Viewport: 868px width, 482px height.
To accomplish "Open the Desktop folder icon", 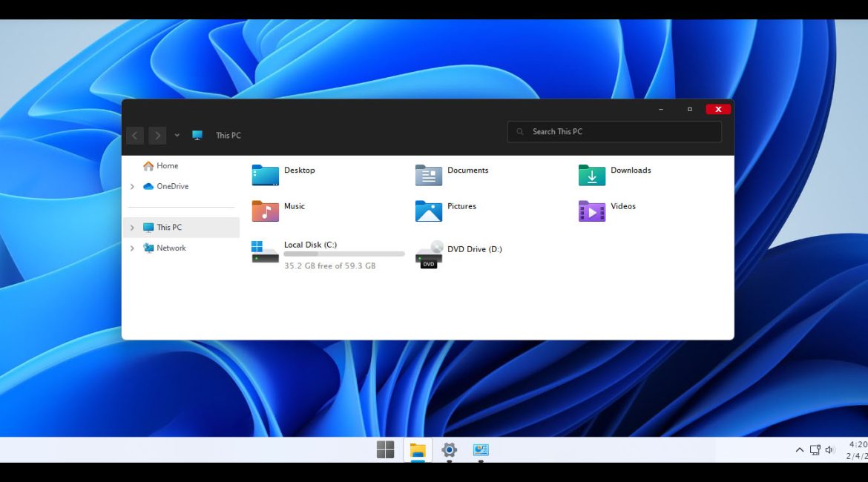I will coord(265,175).
